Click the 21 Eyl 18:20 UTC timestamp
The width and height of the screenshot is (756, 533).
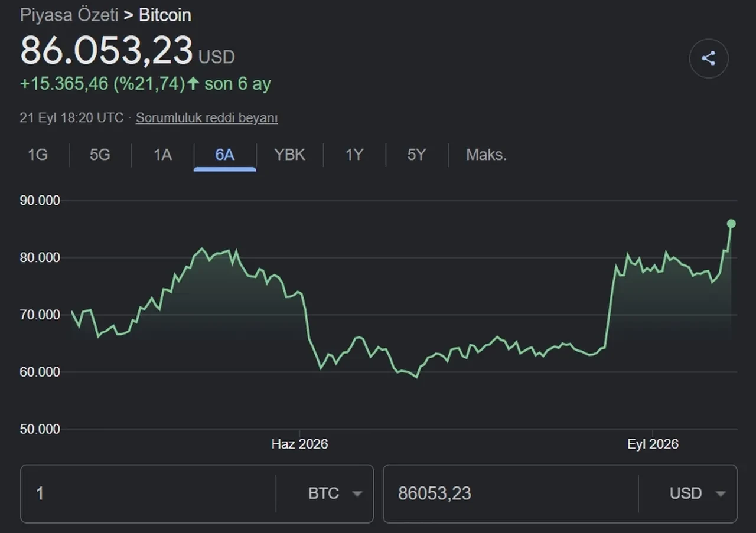tap(71, 117)
